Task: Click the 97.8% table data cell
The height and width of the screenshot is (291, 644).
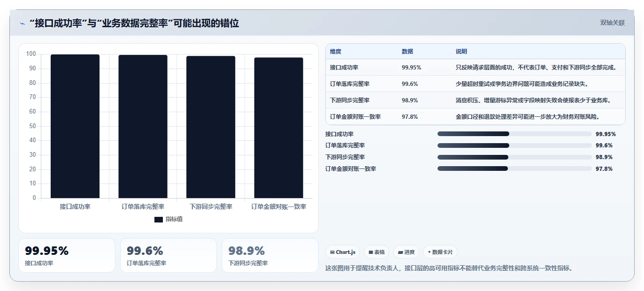Action: click(410, 117)
